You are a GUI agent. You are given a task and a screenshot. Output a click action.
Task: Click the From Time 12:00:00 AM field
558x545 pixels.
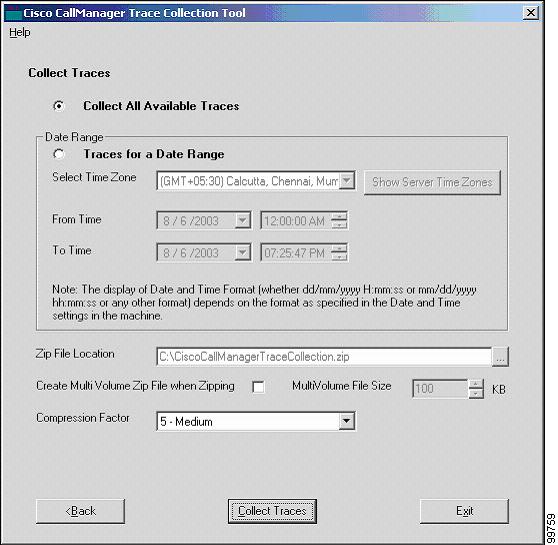[295, 221]
